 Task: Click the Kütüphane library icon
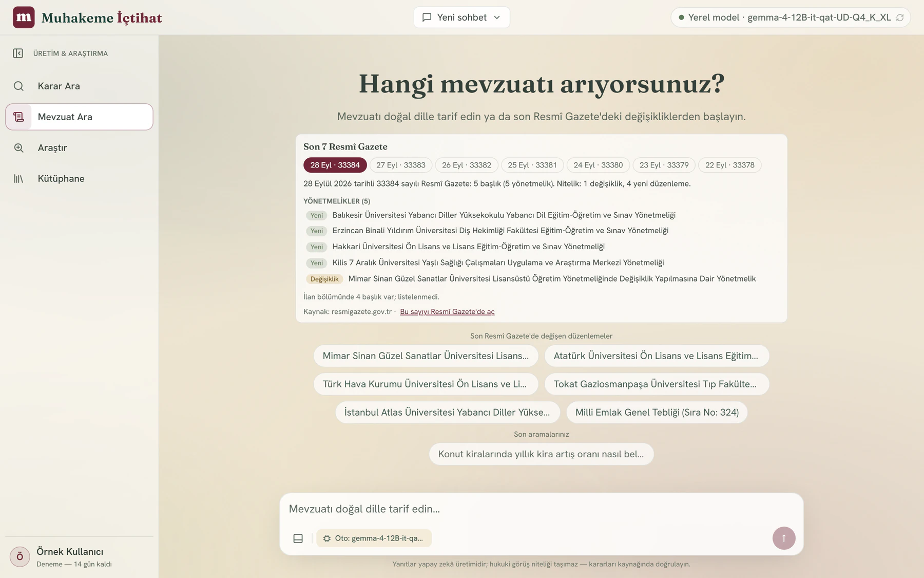tap(18, 179)
